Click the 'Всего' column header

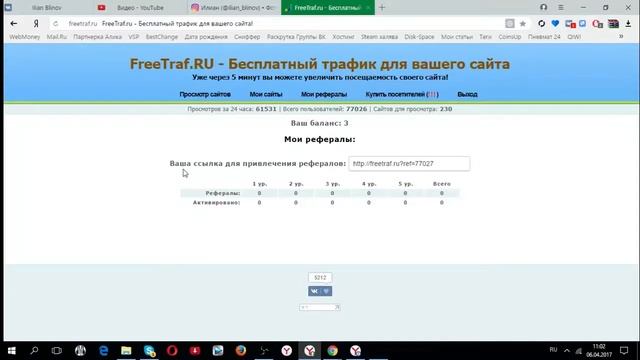point(442,184)
